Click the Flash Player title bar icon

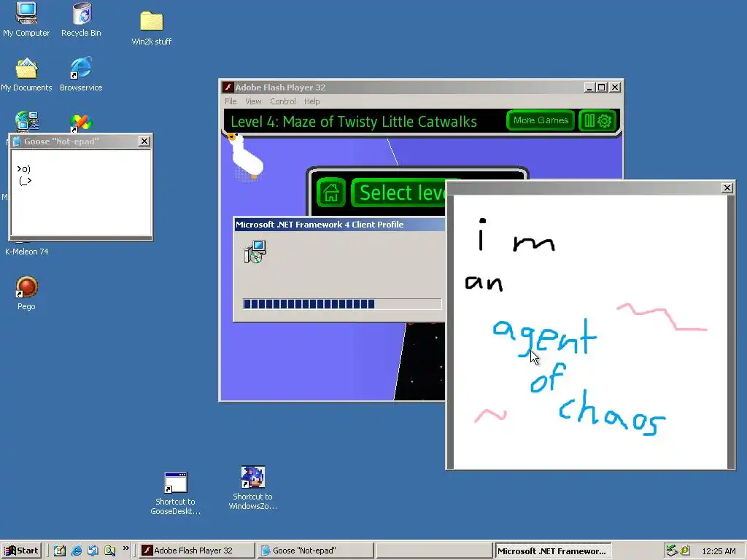[228, 87]
